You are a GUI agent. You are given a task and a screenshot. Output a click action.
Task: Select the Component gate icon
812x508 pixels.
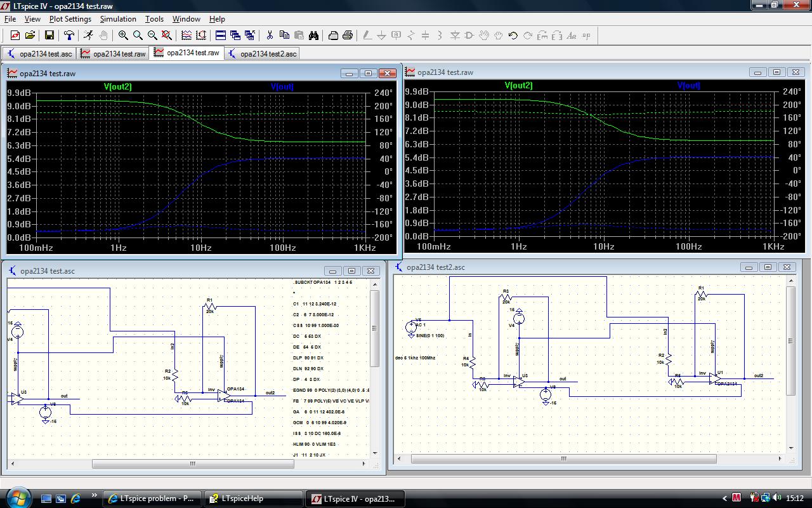click(469, 36)
